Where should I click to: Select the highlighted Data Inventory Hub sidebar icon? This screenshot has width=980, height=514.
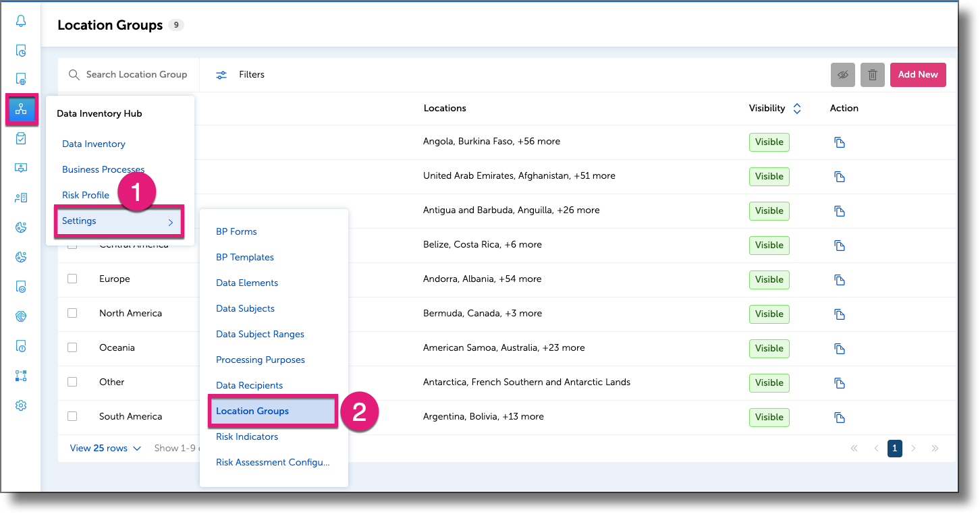[21, 109]
